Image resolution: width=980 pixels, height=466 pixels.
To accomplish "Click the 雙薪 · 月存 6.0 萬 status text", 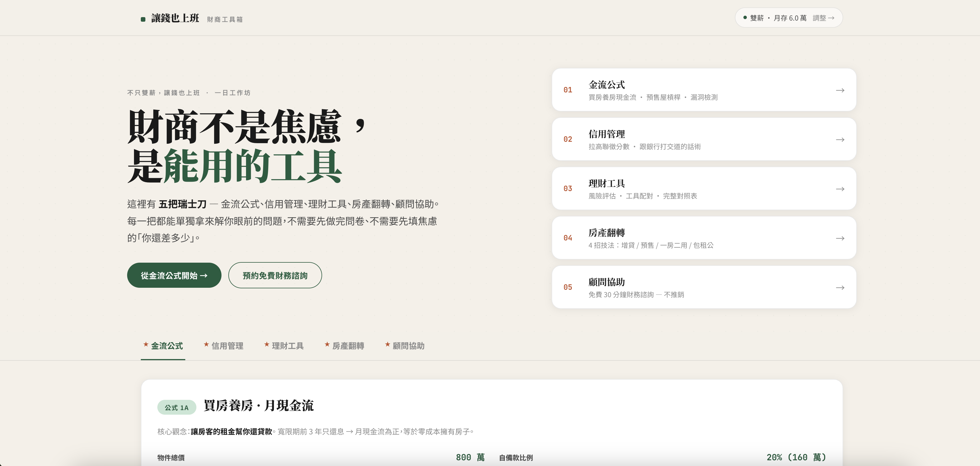I will click(x=778, y=18).
